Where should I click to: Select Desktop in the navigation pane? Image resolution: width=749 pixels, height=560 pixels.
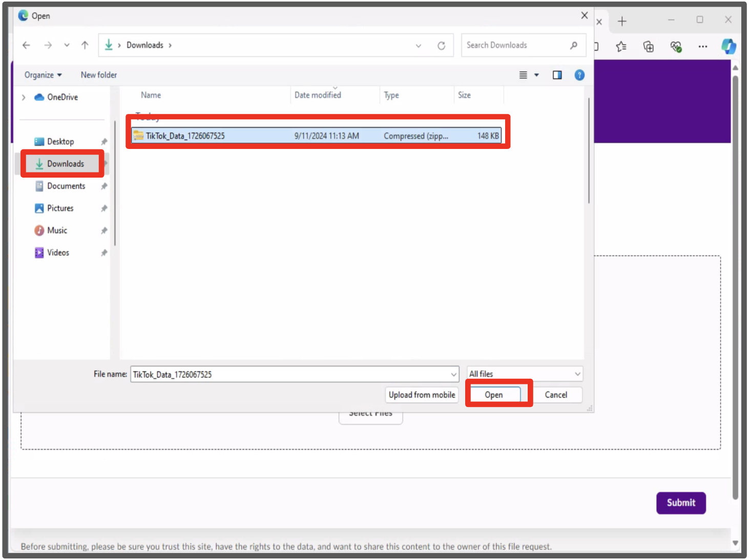[54, 142]
